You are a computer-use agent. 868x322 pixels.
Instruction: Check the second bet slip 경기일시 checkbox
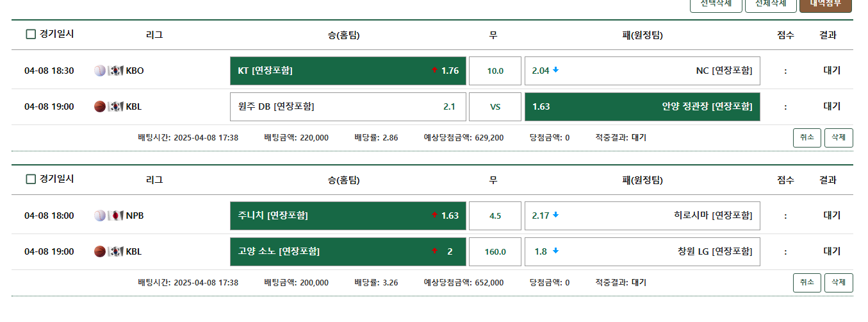(31, 180)
